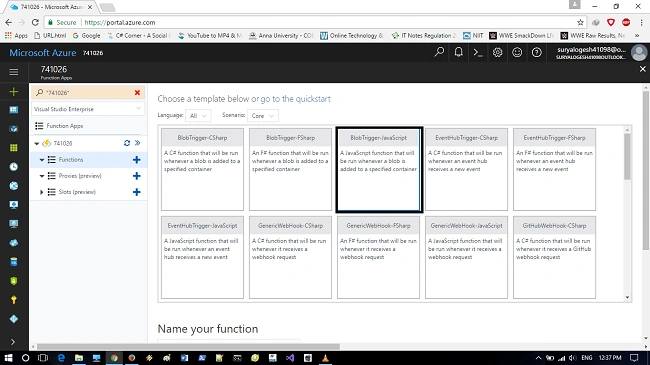Open portal settings gear
The image size is (650, 365).
point(497,53)
